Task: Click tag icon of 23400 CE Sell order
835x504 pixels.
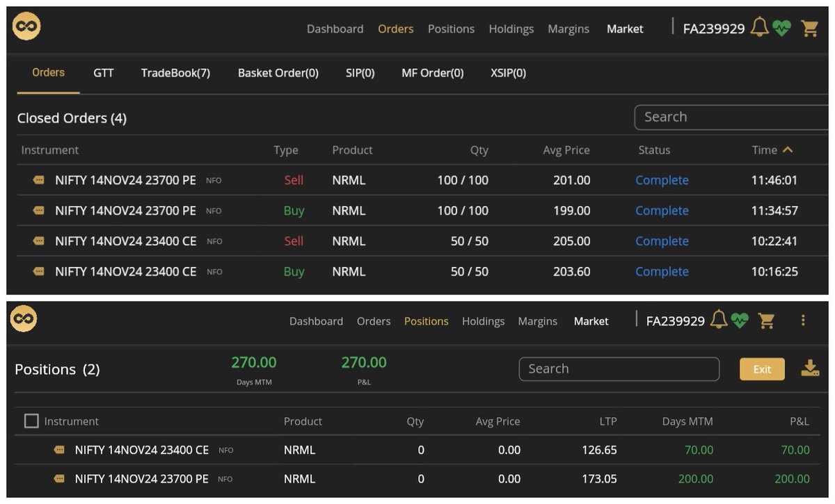Action: (38, 241)
